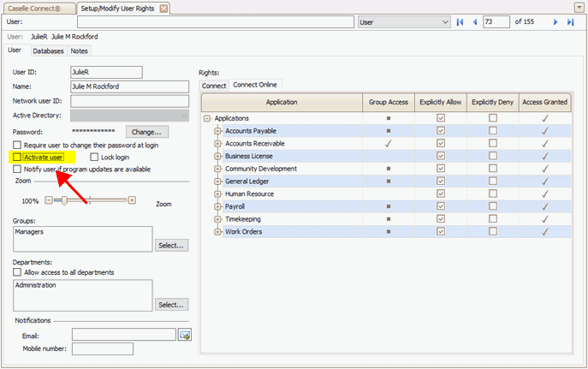588x369 pixels.
Task: Click the zoom out minus icon
Action: pos(49,200)
